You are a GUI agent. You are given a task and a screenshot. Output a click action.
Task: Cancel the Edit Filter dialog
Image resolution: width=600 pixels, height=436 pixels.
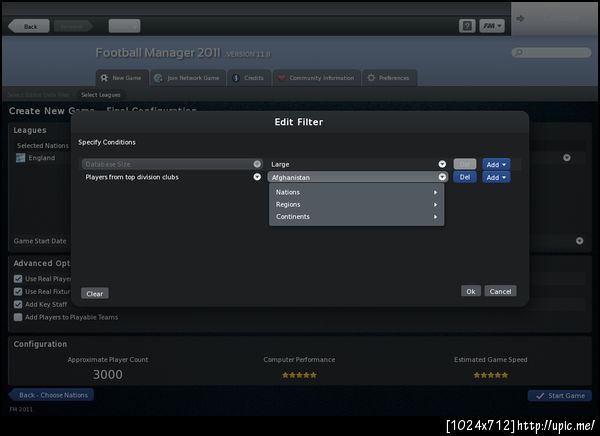pyautogui.click(x=500, y=291)
